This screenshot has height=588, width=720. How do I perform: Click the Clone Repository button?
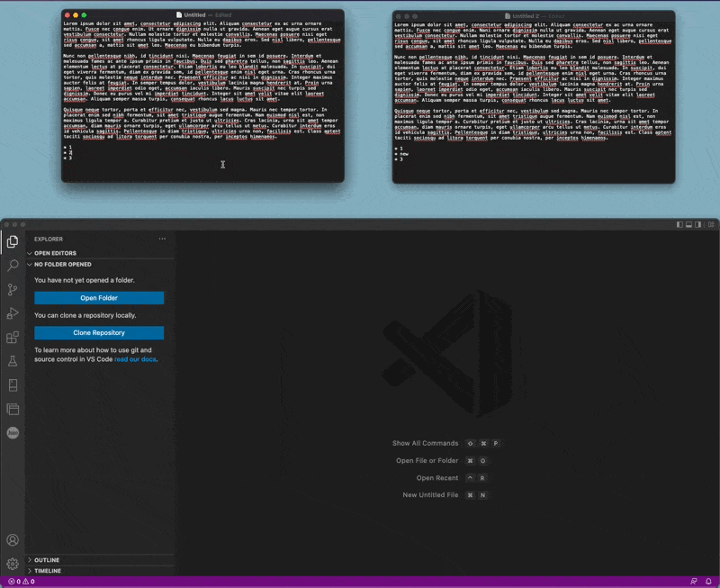99,333
